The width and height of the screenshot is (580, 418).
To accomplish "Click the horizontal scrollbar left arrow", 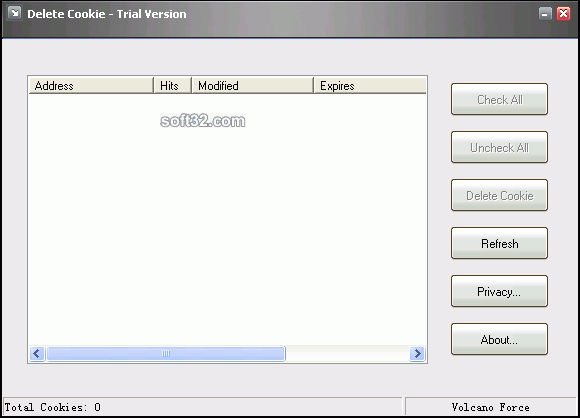I will coord(37,354).
